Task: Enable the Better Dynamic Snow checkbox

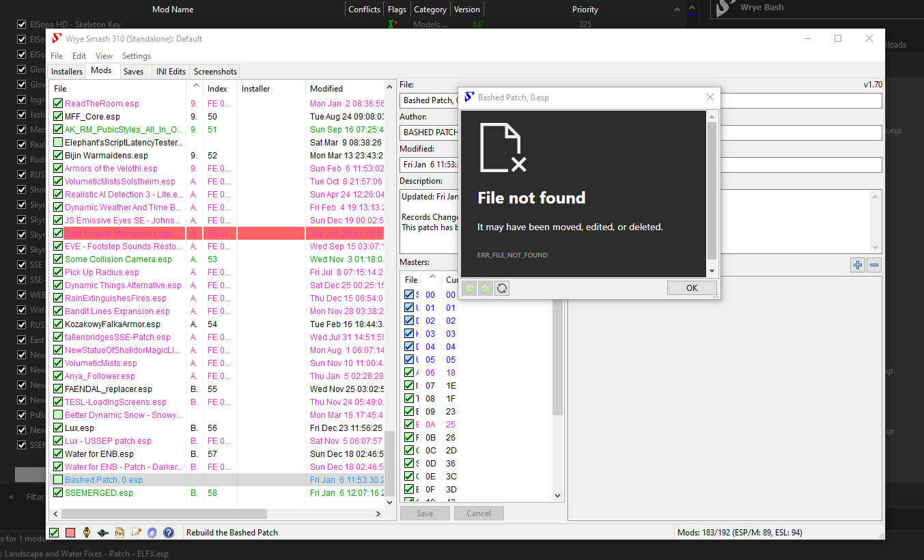Action: tap(58, 415)
